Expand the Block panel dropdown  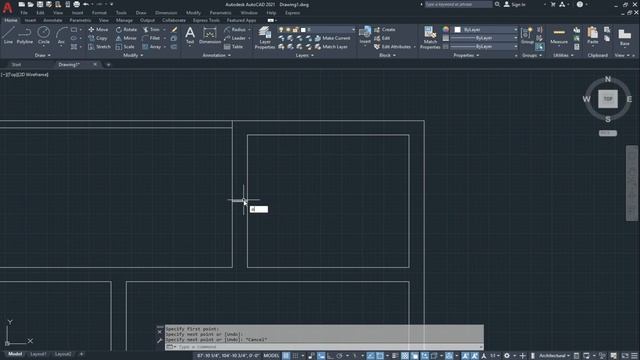[387, 55]
